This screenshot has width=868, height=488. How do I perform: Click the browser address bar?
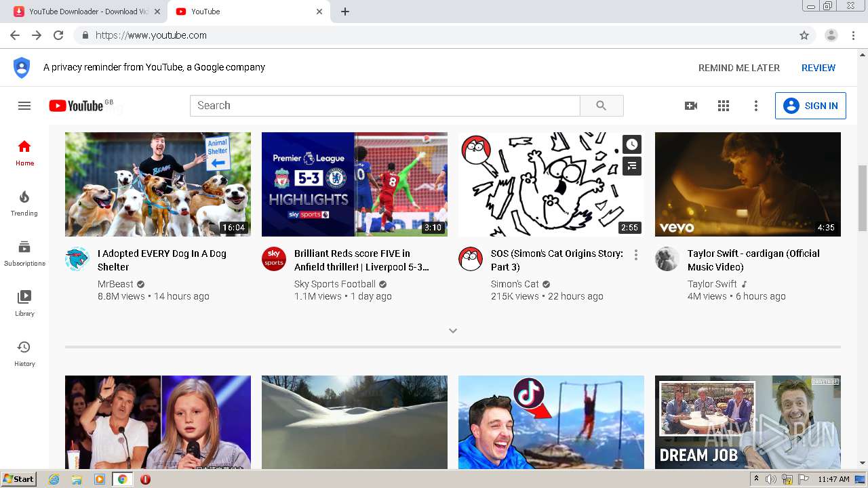point(434,35)
